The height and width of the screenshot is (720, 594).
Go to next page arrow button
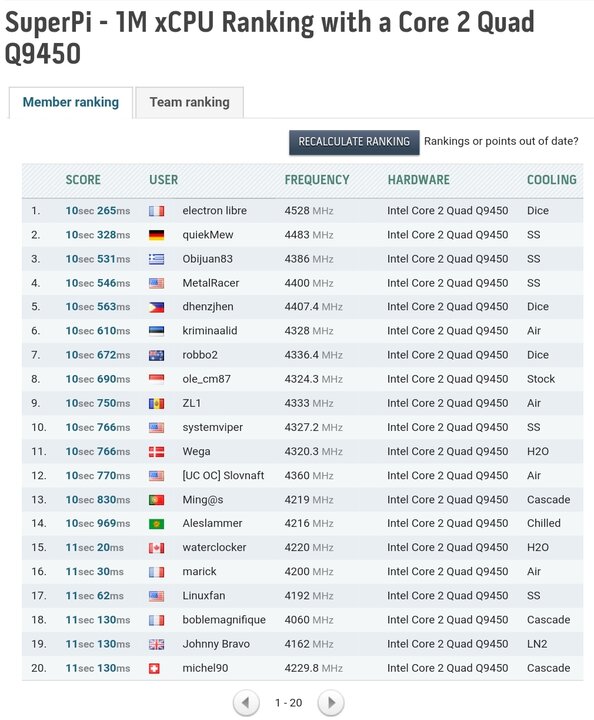(x=331, y=703)
